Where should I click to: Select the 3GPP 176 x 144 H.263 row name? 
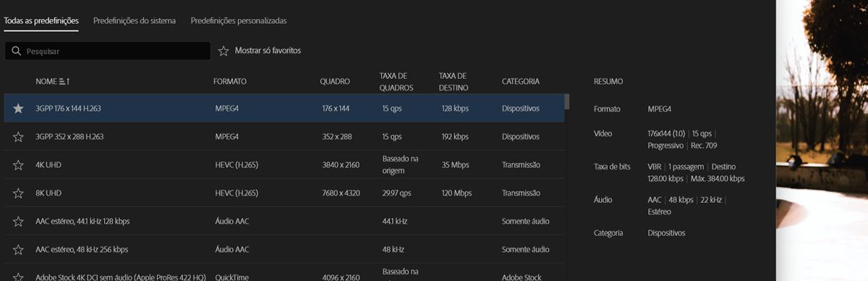(x=68, y=108)
